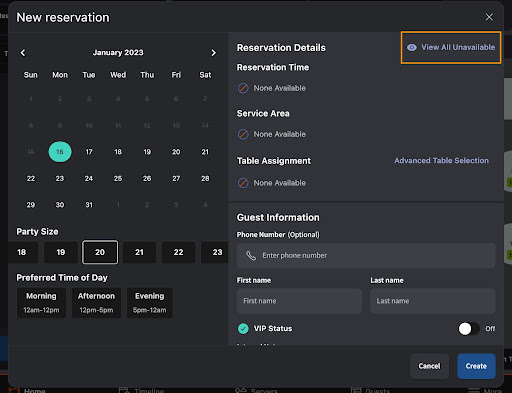Advance calendar to next month

[x=213, y=53]
